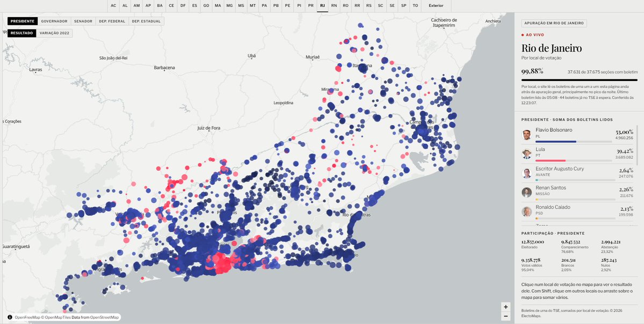
Task: Select state CE in the top bar
Action: 171,6
